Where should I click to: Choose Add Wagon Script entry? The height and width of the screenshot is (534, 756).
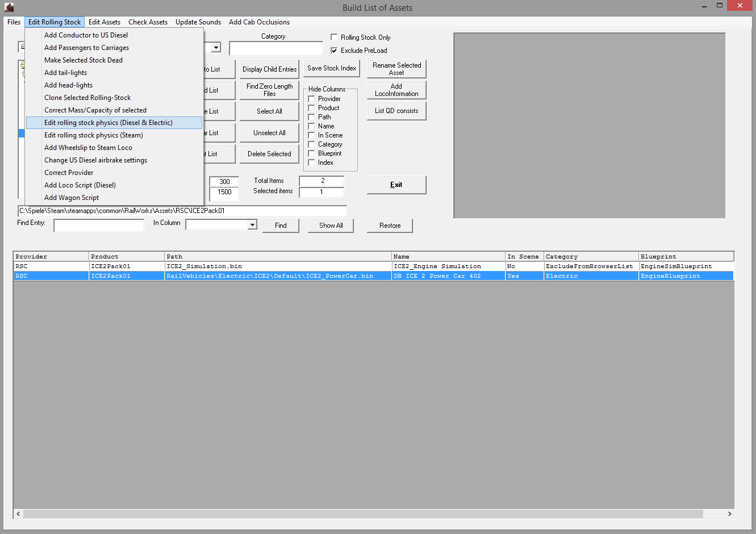[x=114, y=198]
